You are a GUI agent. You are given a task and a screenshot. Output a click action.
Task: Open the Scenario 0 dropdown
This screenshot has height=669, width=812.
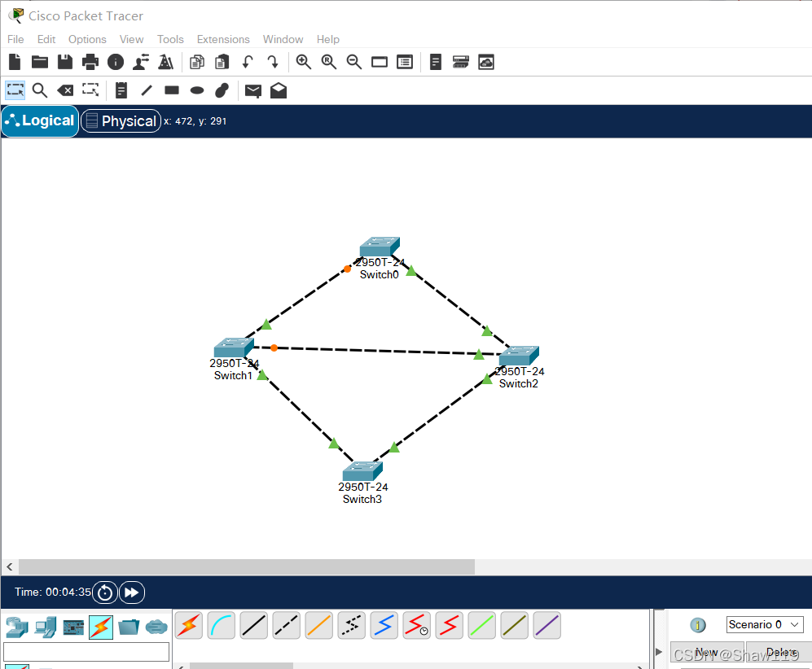765,624
